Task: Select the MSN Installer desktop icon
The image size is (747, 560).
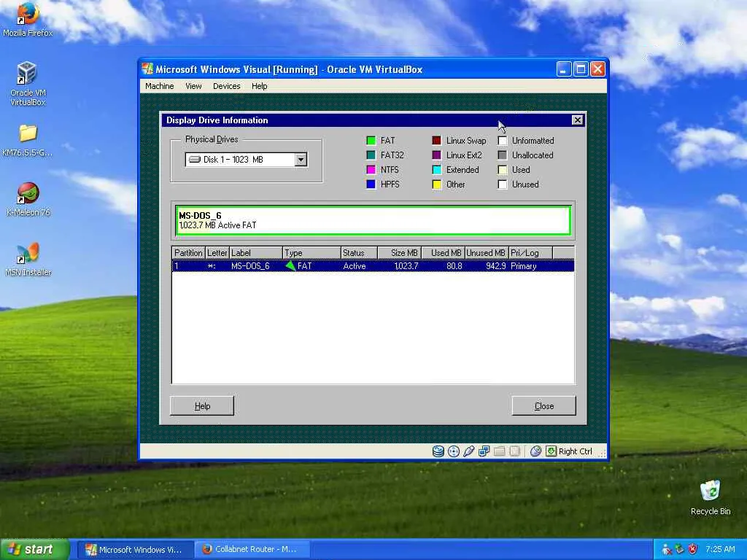Action: coord(28,260)
